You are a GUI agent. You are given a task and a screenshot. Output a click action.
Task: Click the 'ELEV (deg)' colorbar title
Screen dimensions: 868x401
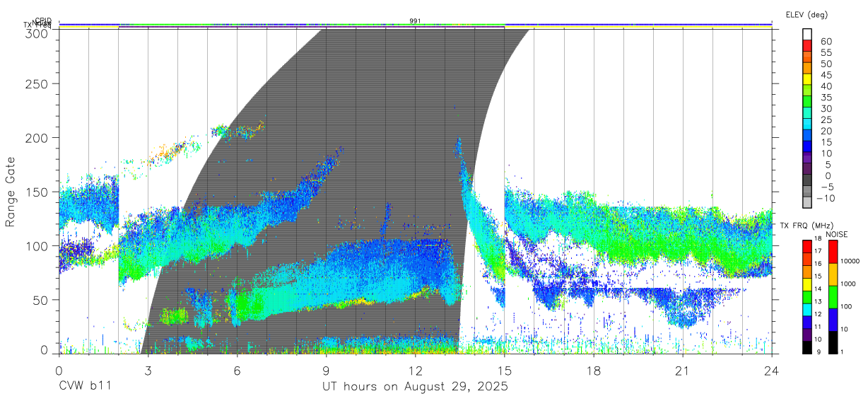pos(807,14)
